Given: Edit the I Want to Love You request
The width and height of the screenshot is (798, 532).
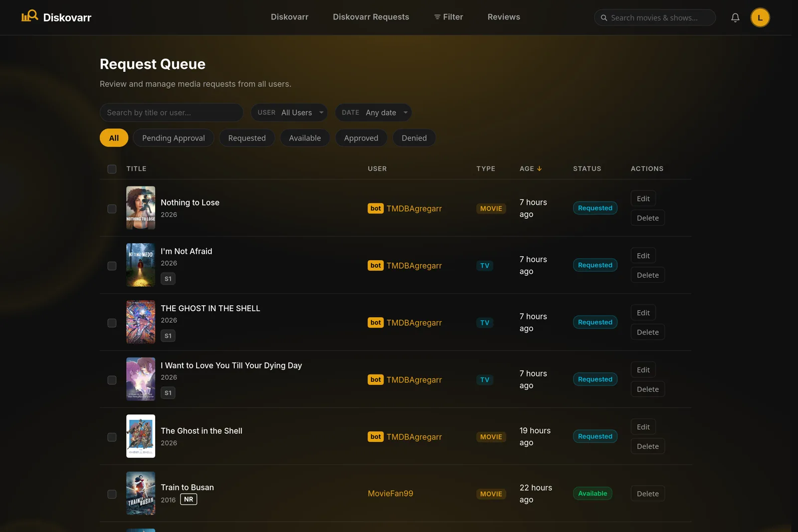Looking at the screenshot, I should pyautogui.click(x=643, y=370).
